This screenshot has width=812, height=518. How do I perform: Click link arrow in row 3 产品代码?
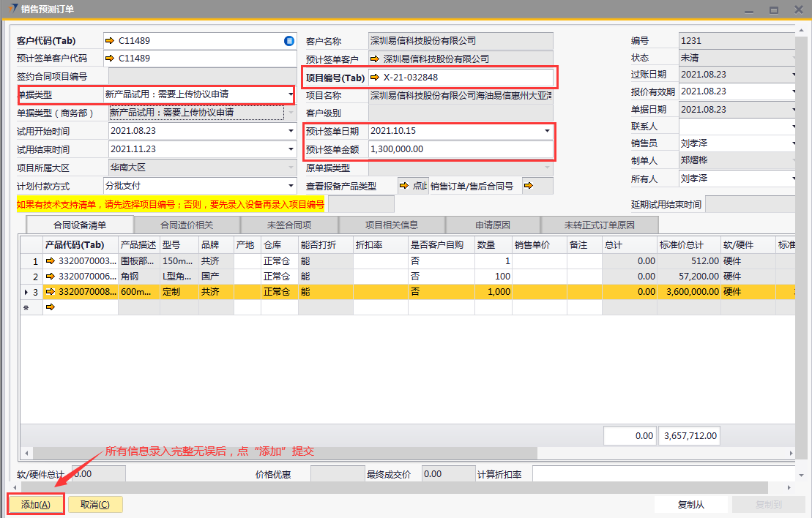(51, 292)
